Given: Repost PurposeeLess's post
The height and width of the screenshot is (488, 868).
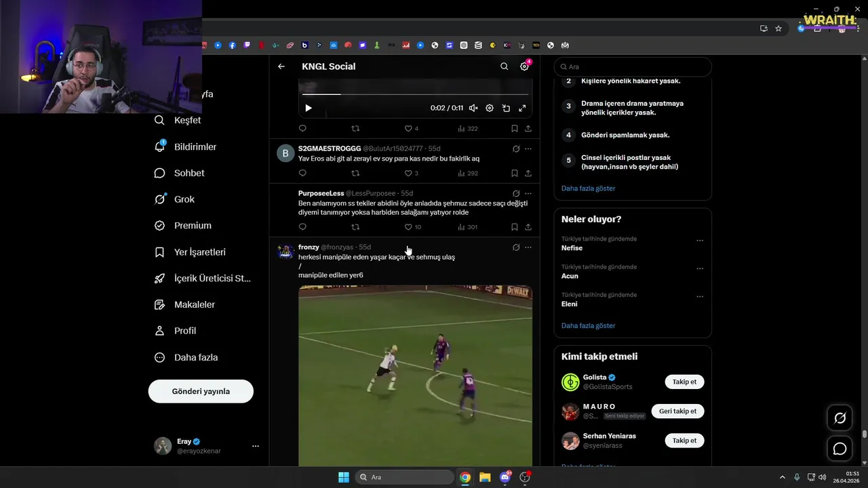Looking at the screenshot, I should pos(355,227).
